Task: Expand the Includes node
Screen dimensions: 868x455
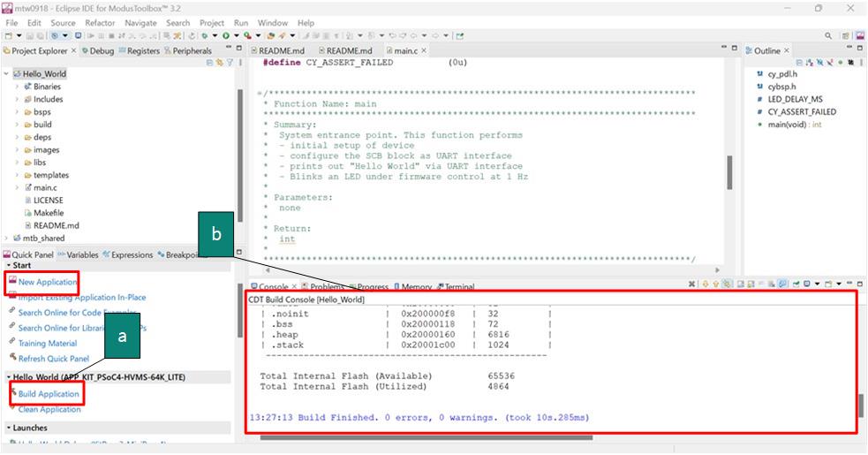Action: (x=17, y=99)
